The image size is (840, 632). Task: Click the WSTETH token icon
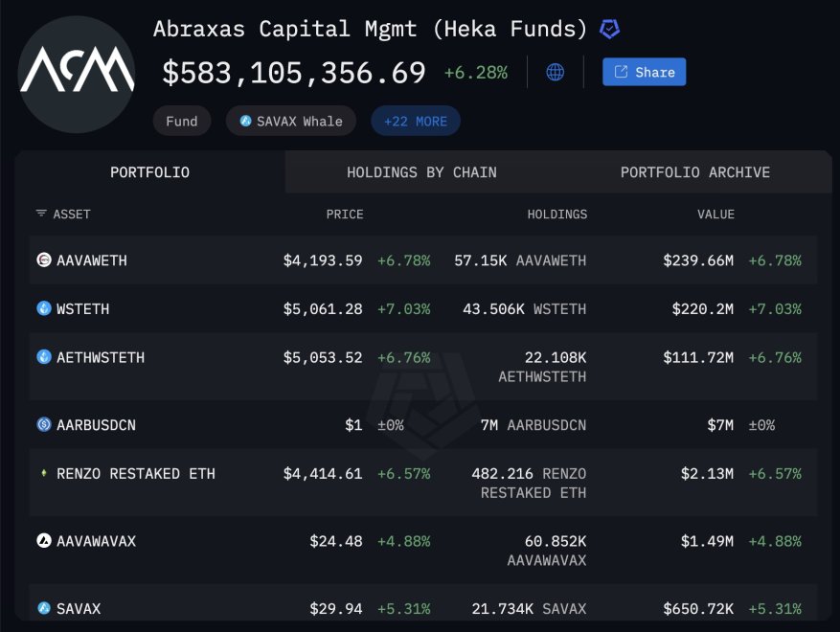[x=43, y=308]
